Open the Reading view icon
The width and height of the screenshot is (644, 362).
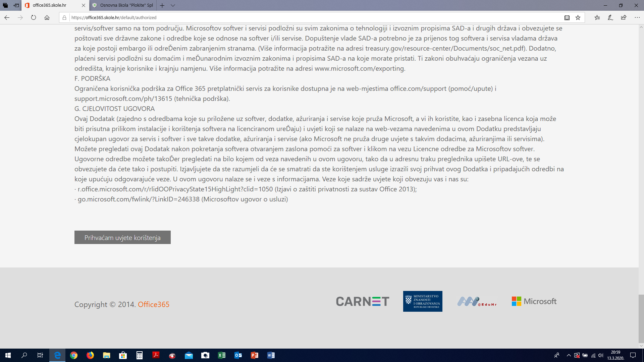567,18
